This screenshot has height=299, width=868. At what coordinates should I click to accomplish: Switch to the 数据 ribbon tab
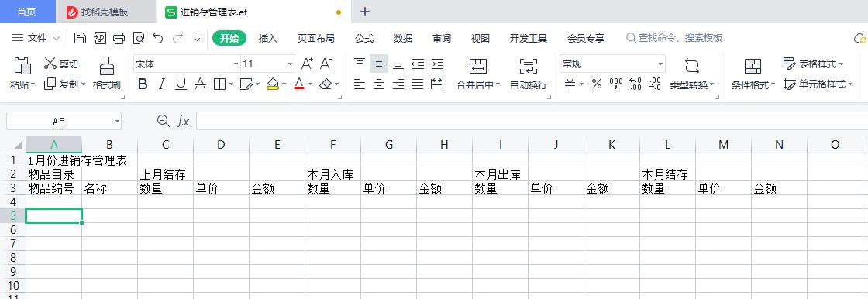(x=403, y=38)
